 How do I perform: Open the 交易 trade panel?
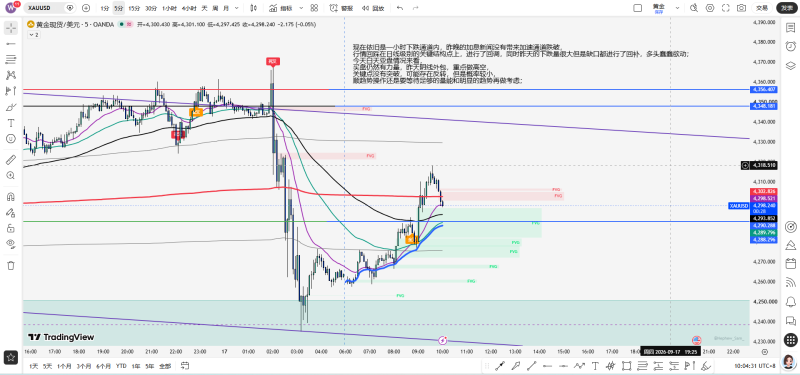pyautogui.click(x=762, y=8)
